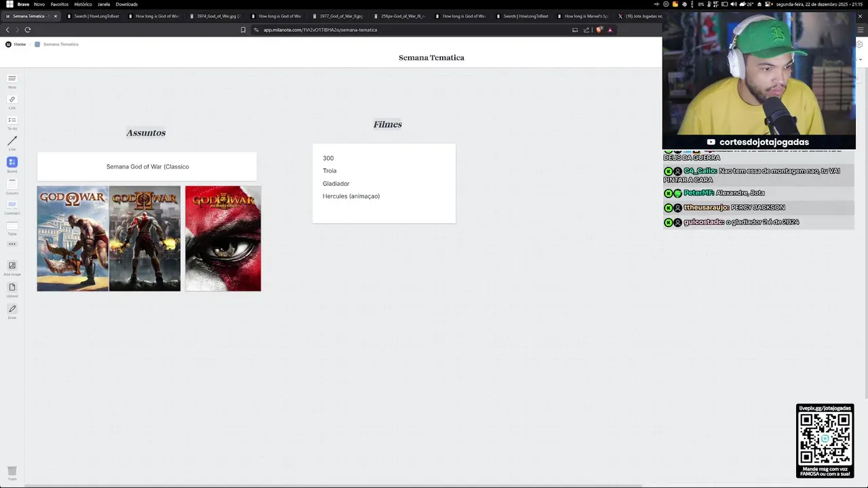Click the share icon in address bar
Viewport: 868px width, 488px height.
tap(587, 30)
